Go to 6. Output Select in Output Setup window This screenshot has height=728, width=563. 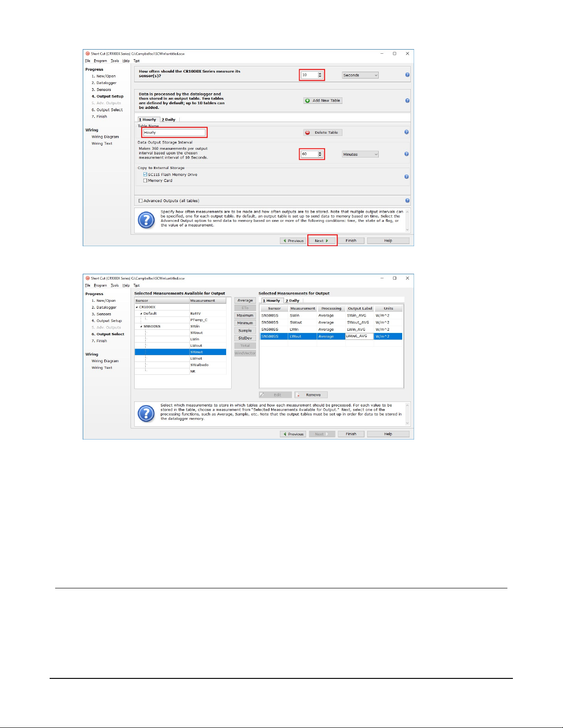pos(107,110)
